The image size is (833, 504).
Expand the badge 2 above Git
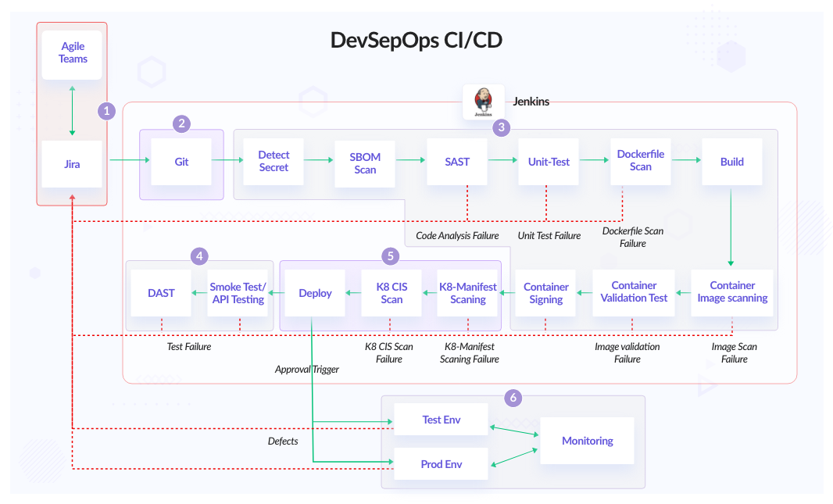click(181, 123)
